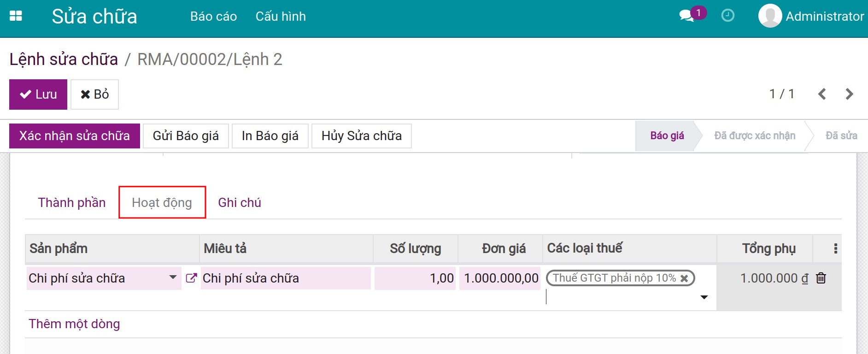This screenshot has width=868, height=354.
Task: Sort by the Tổng phụ column header
Action: pyautogui.click(x=765, y=248)
